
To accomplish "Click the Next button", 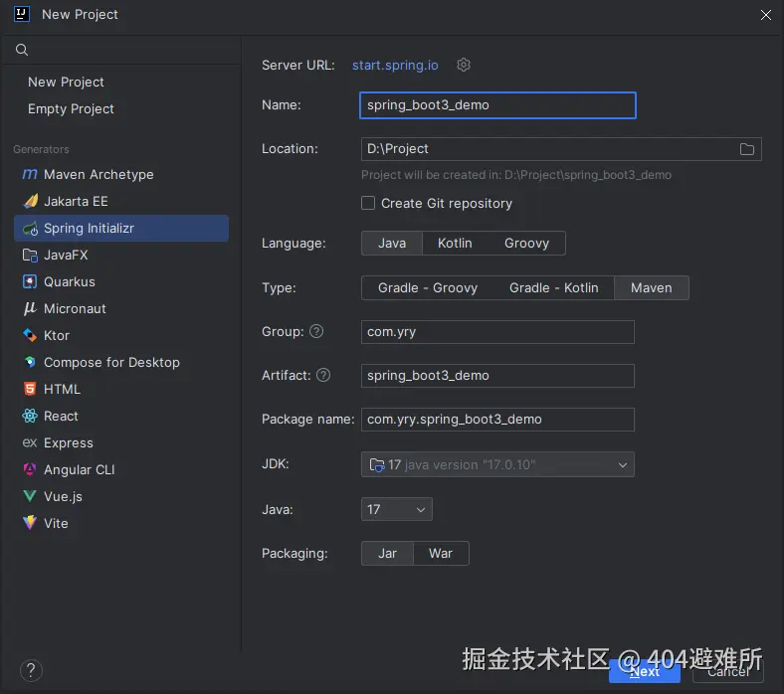I will coord(644,671).
